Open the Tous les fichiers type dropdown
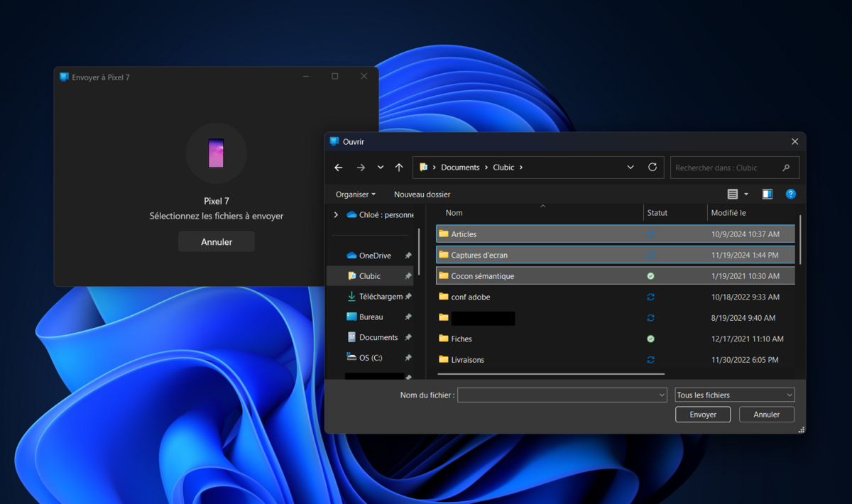Image resolution: width=852 pixels, height=504 pixels. tap(734, 395)
